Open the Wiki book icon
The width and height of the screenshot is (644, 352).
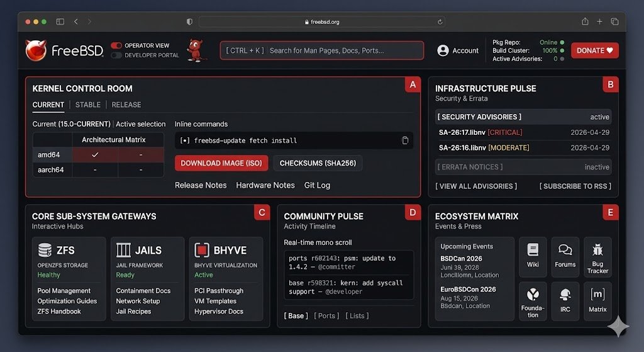(533, 249)
